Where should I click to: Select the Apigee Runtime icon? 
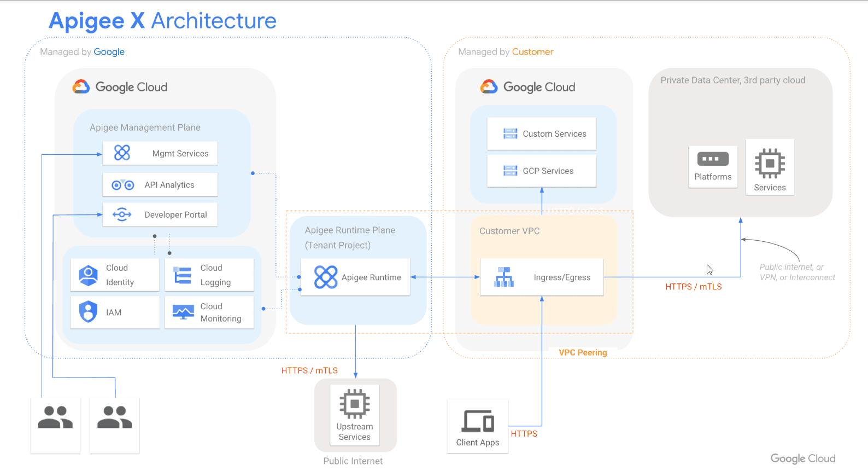pos(326,277)
